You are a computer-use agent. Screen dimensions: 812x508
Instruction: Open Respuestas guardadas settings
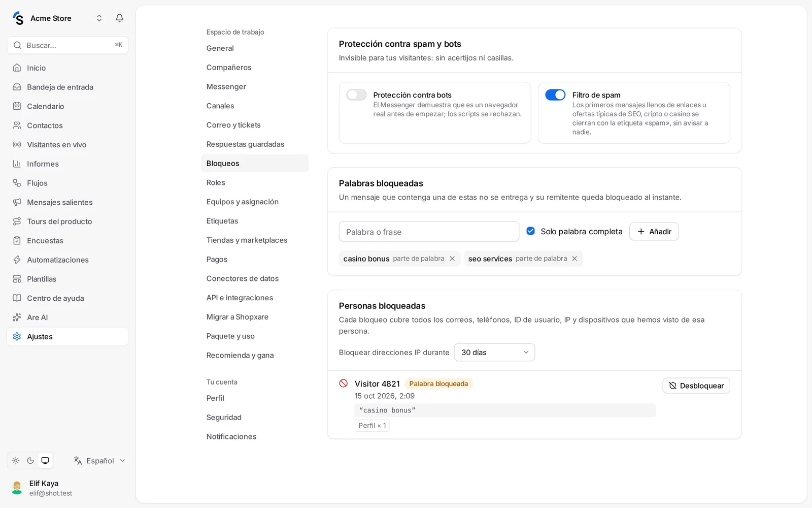coord(255,144)
